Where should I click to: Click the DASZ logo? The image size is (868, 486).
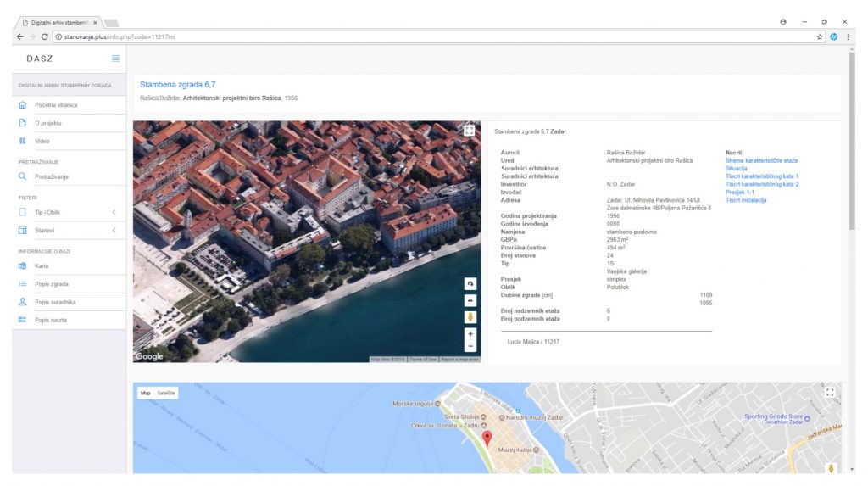40,59
